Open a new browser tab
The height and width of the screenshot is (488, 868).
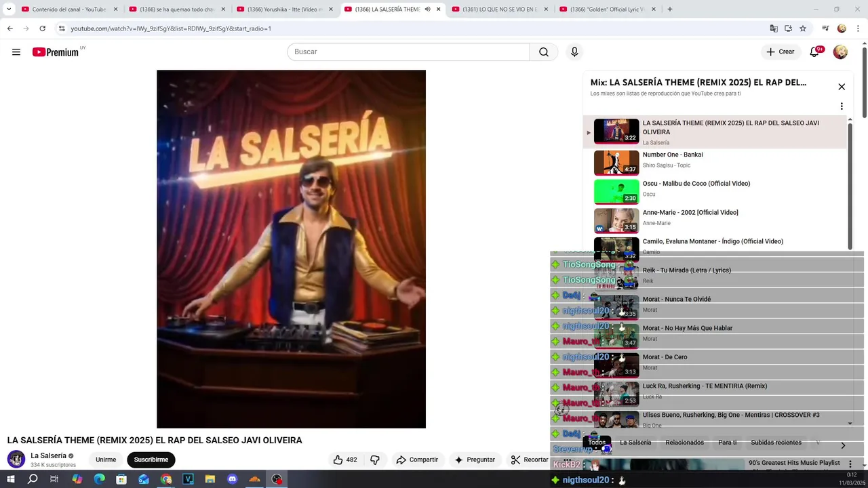point(670,9)
